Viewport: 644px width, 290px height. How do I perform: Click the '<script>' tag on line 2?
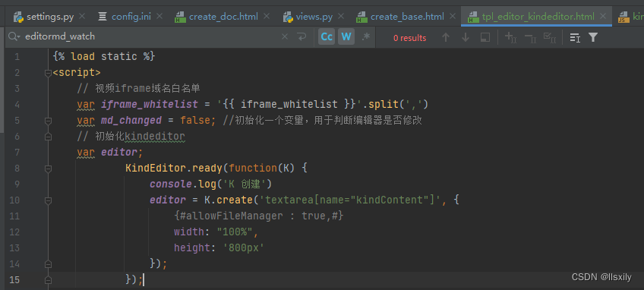click(x=77, y=72)
